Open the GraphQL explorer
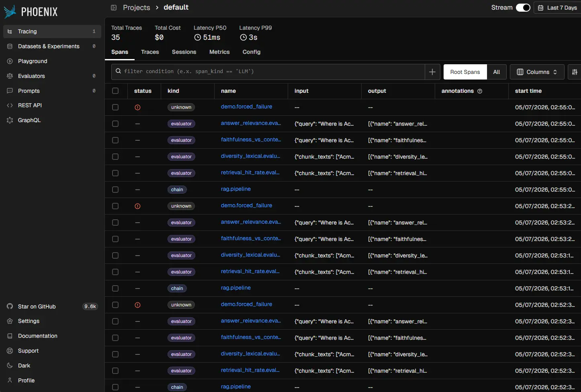This screenshot has width=581, height=392. pyautogui.click(x=52, y=120)
